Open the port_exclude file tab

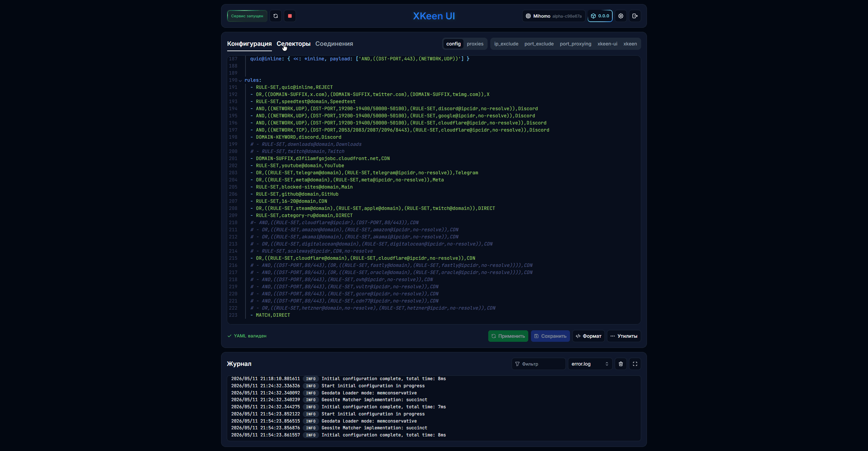pyautogui.click(x=539, y=44)
